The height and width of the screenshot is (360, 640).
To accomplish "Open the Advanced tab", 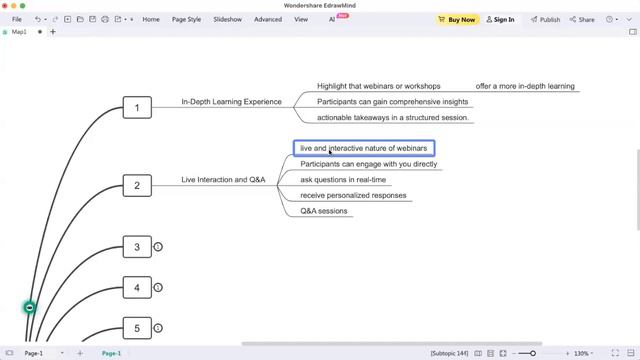I will tap(268, 19).
